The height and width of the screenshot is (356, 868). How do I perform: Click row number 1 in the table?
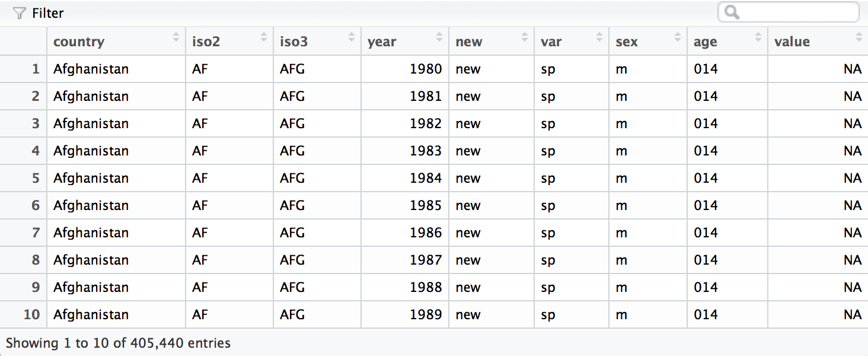pos(36,69)
